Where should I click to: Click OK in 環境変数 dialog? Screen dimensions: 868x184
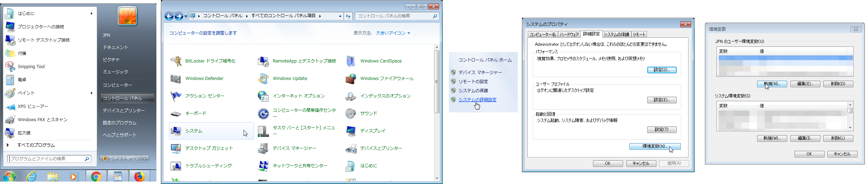point(809,154)
